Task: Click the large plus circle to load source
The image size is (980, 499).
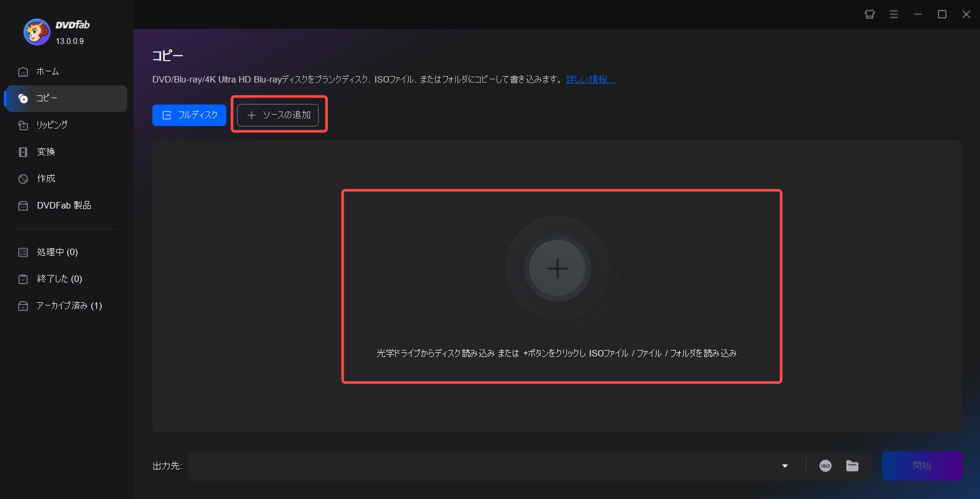Action: [x=557, y=269]
